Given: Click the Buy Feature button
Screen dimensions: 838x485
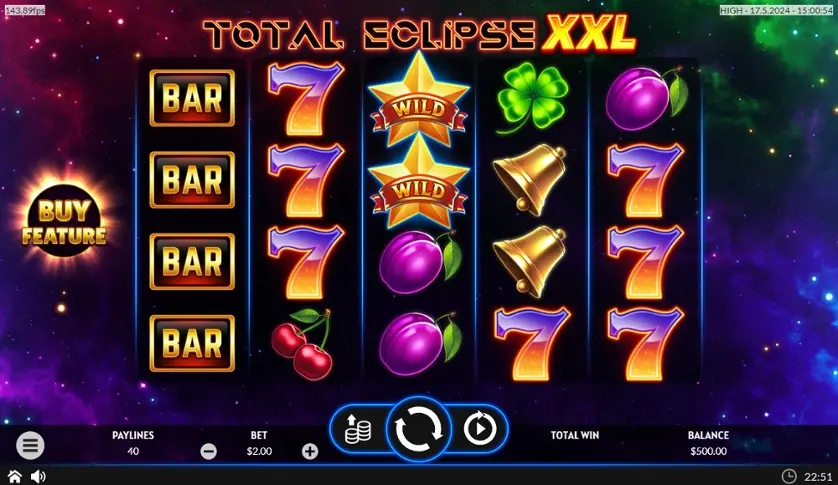Looking at the screenshot, I should tap(64, 221).
